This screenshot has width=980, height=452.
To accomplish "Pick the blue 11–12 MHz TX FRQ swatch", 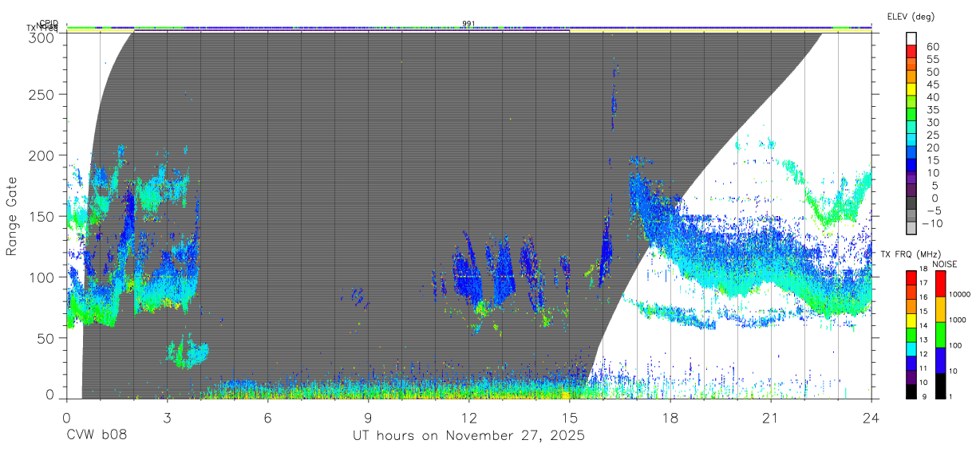I will (911, 364).
